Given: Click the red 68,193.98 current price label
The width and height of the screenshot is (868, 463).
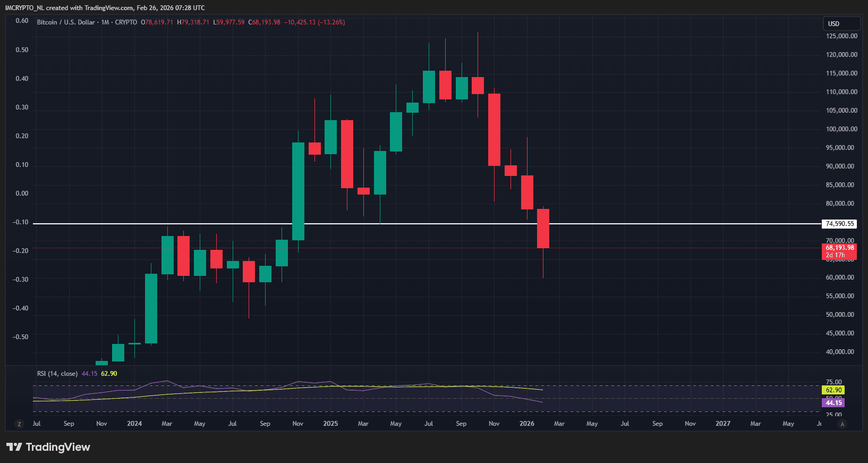Looking at the screenshot, I should [x=839, y=248].
